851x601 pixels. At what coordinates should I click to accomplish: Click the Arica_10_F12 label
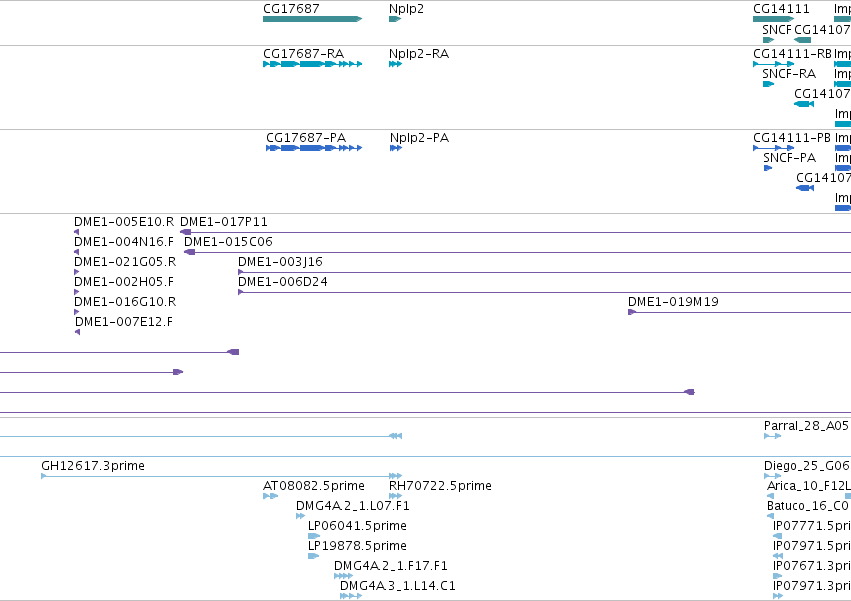[808, 486]
